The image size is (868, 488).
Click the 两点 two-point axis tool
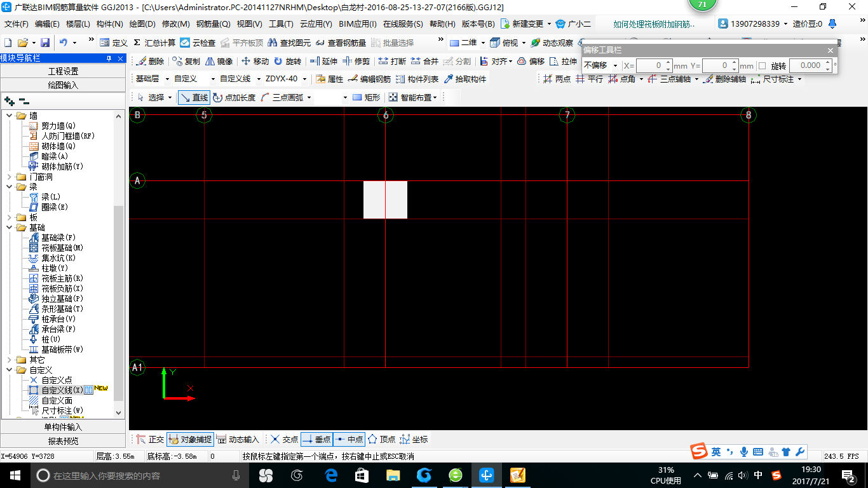click(557, 79)
